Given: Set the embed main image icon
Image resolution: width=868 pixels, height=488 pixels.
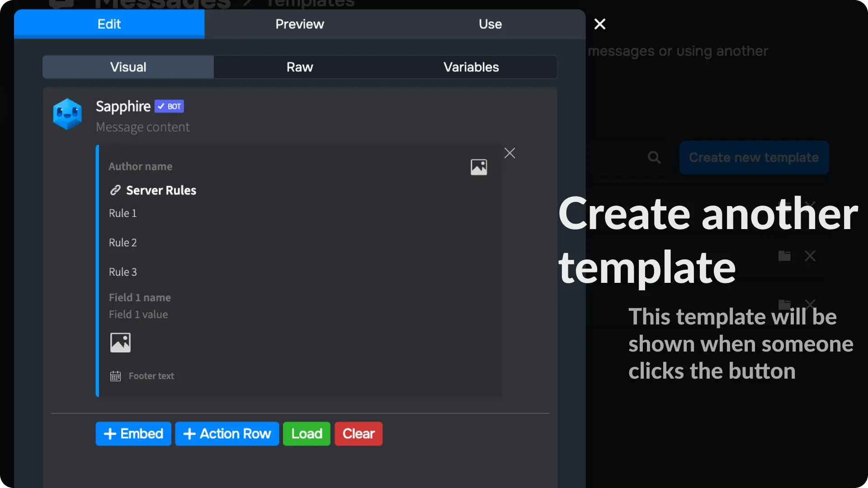Looking at the screenshot, I should [x=120, y=343].
